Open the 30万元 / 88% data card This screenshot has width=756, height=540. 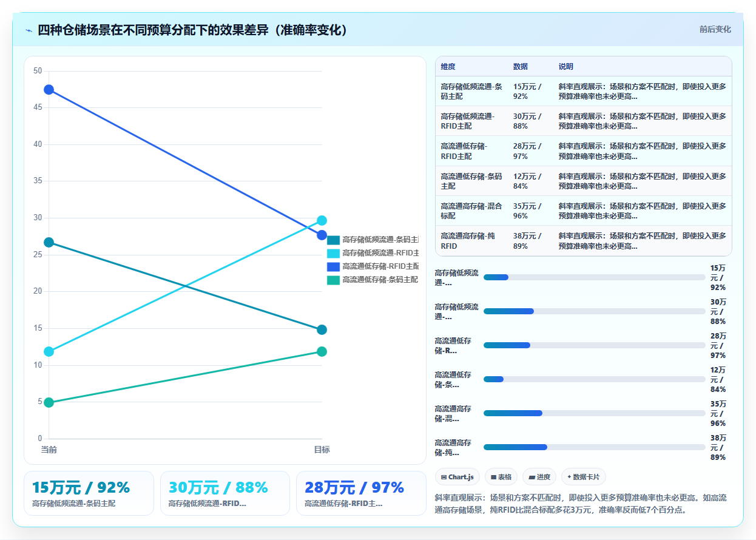point(225,493)
